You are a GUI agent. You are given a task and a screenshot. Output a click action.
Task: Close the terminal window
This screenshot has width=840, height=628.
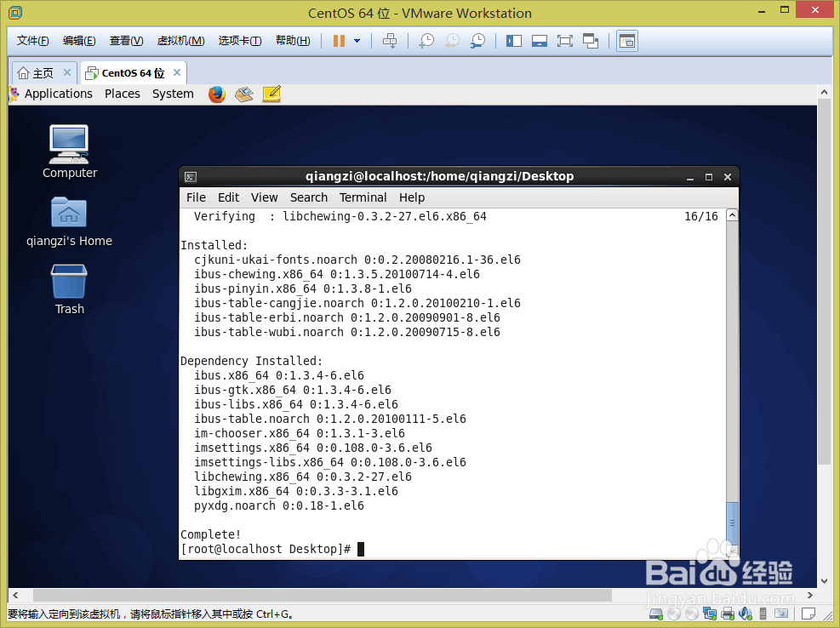[728, 177]
